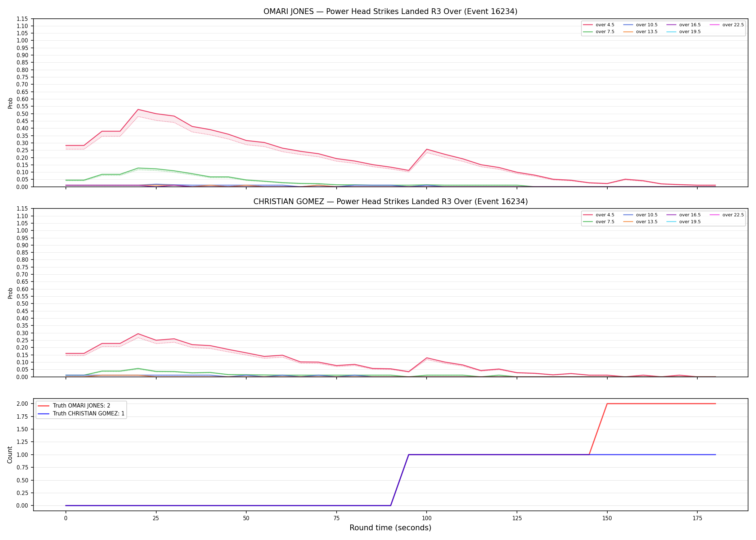Click the 2.00 tick on Count axis
Screen dimensions: 756x540
[x=22, y=404]
